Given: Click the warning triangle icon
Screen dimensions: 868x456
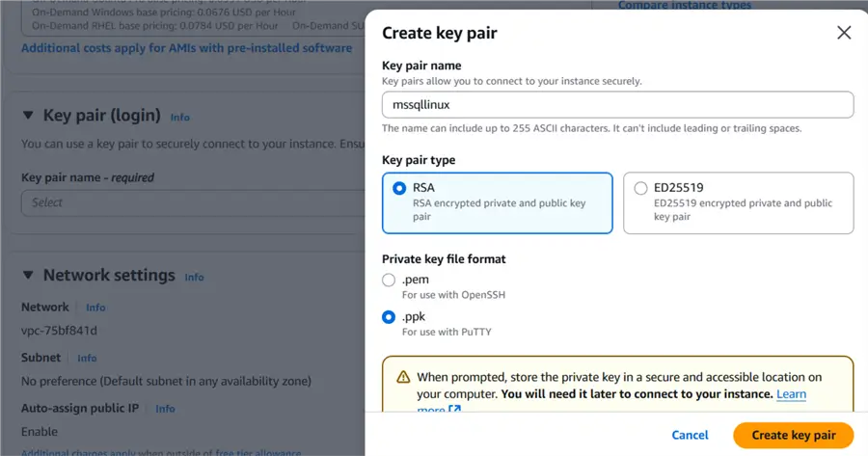Looking at the screenshot, I should [x=403, y=377].
